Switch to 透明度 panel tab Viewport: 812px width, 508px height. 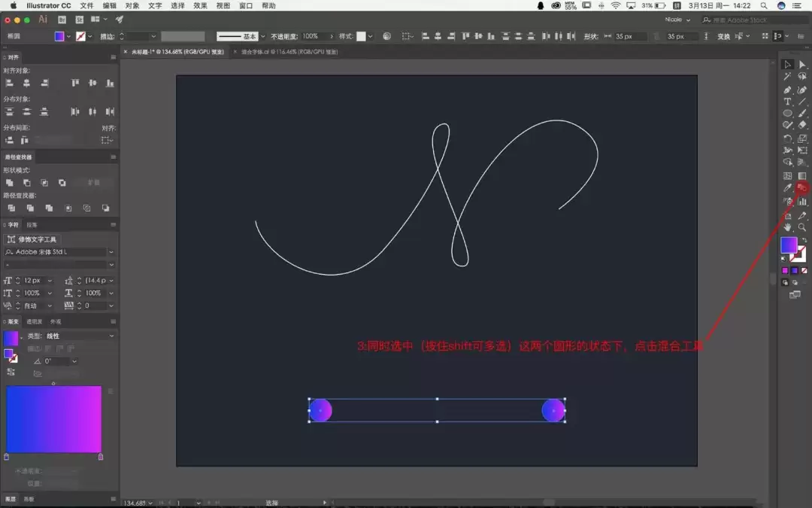34,322
